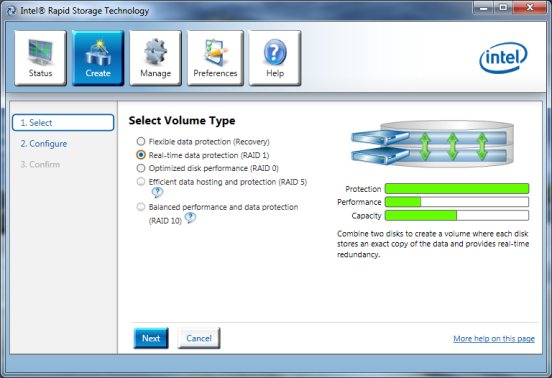Open More help on this page link
The width and height of the screenshot is (552, 378).
494,339
